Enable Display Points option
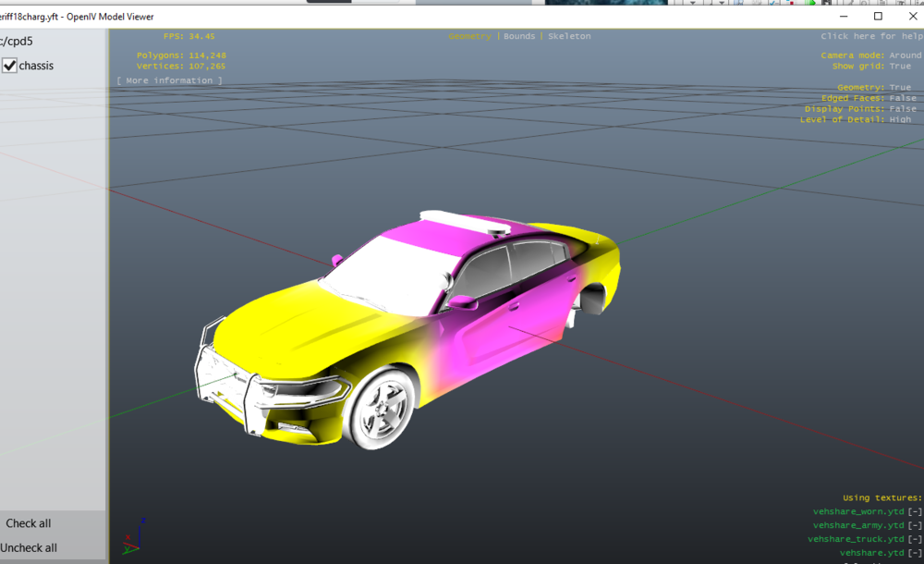The height and width of the screenshot is (564, 924). (903, 108)
